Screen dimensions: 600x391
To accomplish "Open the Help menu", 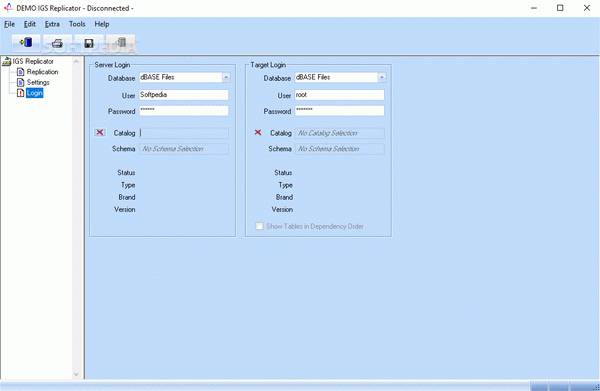I will click(x=102, y=24).
